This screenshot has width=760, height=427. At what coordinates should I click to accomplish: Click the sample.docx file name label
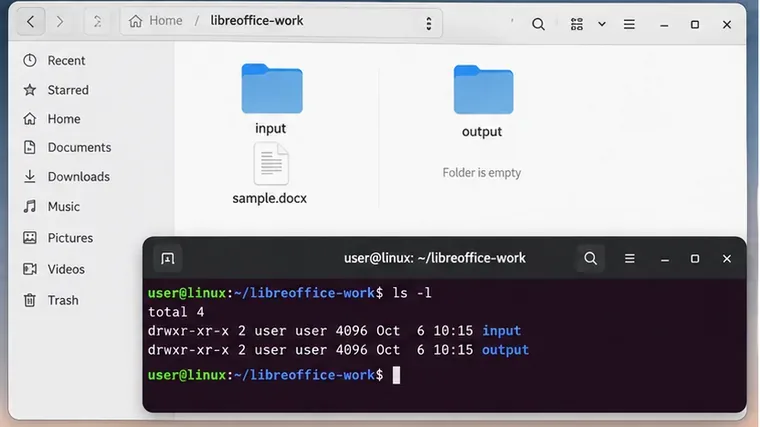point(269,198)
